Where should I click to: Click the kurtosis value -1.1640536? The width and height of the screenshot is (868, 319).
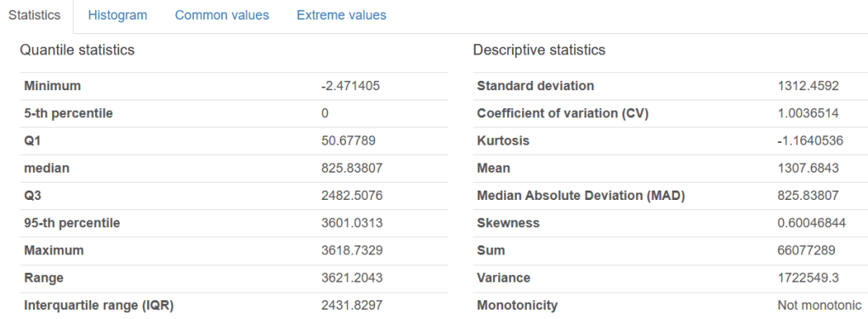810,140
